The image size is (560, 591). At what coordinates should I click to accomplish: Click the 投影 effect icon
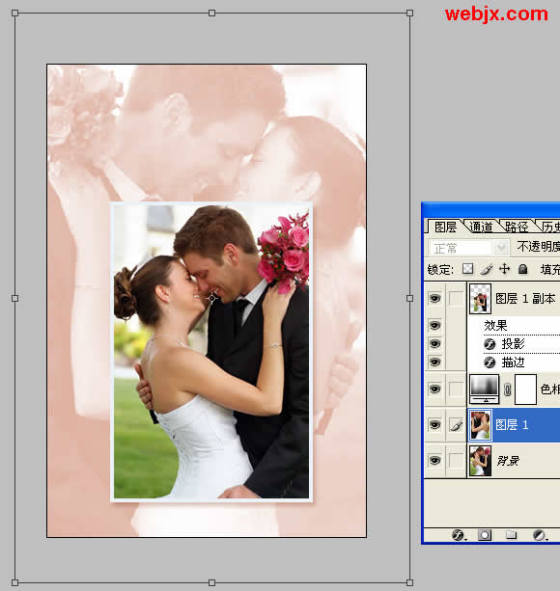(x=489, y=344)
